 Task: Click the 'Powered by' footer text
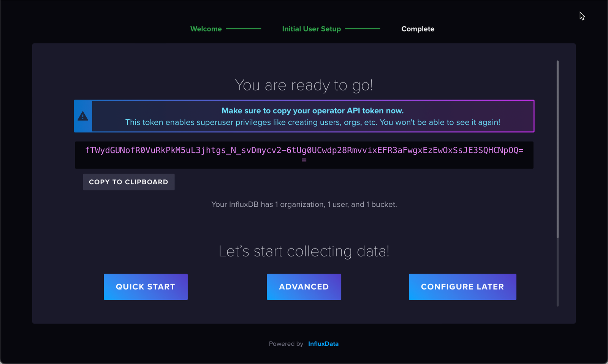coord(286,344)
